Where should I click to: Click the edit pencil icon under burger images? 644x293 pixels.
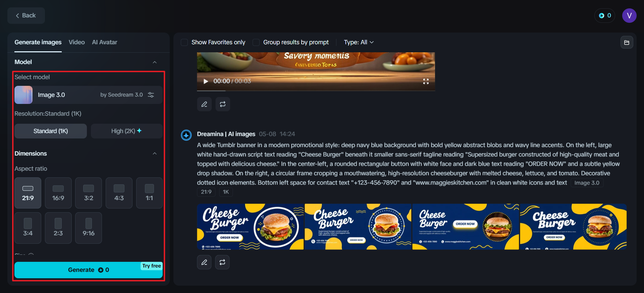point(204,262)
